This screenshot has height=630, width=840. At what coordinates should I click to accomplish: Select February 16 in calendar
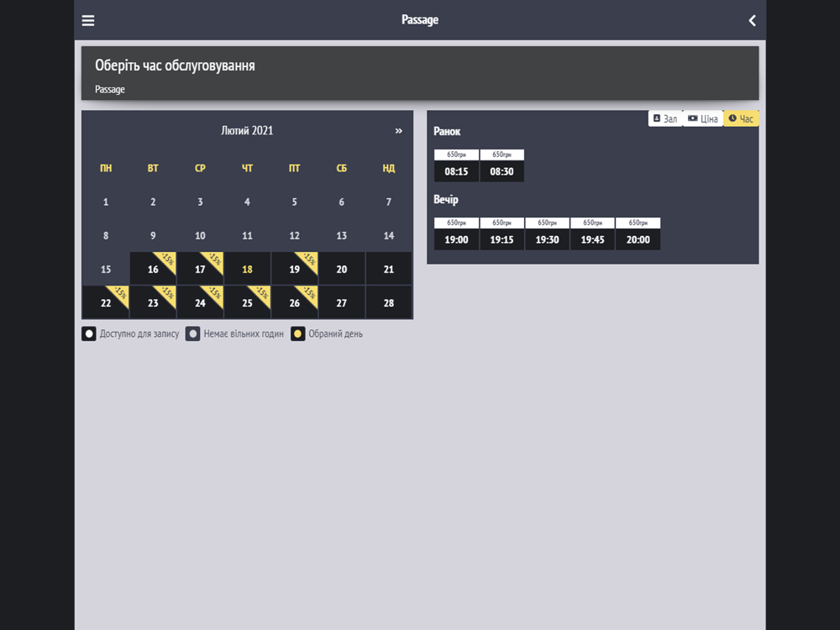(153, 269)
